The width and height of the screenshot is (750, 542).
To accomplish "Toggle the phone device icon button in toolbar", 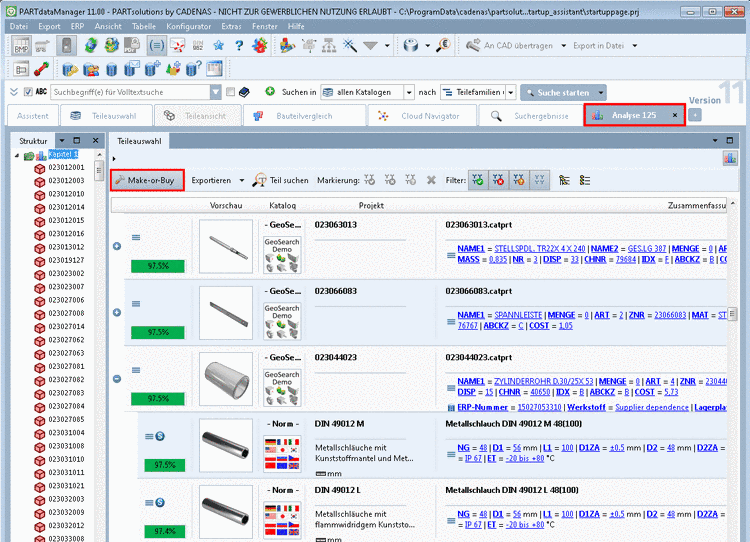I will tap(66, 46).
